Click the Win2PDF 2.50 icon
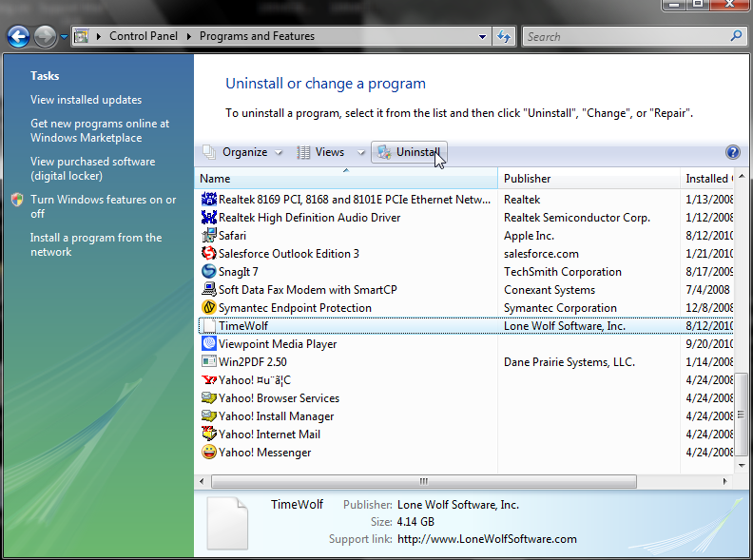This screenshot has height=560, width=753. (x=209, y=362)
